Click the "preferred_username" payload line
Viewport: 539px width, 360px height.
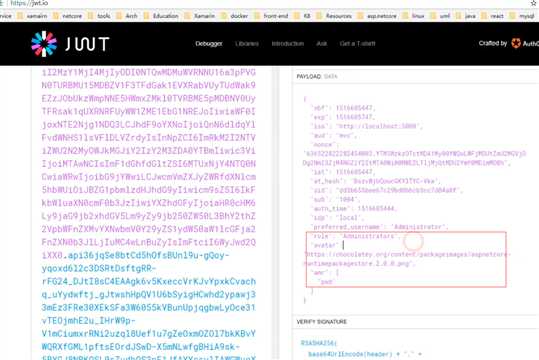(x=380, y=227)
